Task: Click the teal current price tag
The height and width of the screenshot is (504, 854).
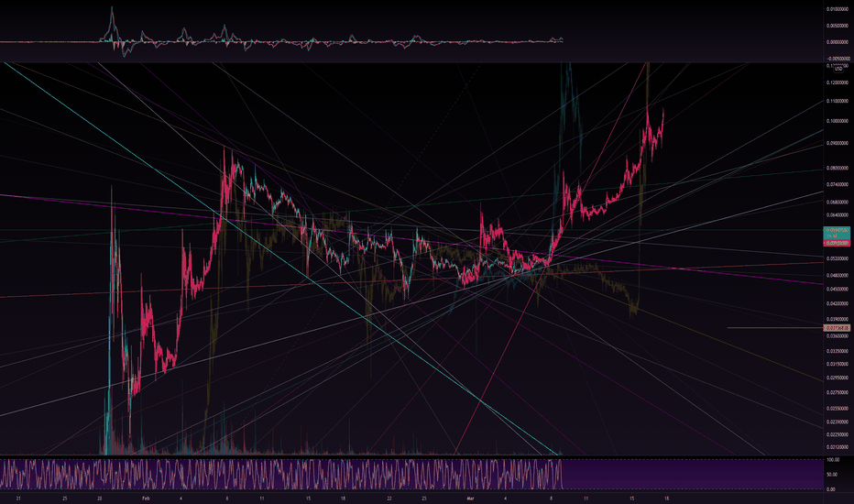Action: point(837,233)
